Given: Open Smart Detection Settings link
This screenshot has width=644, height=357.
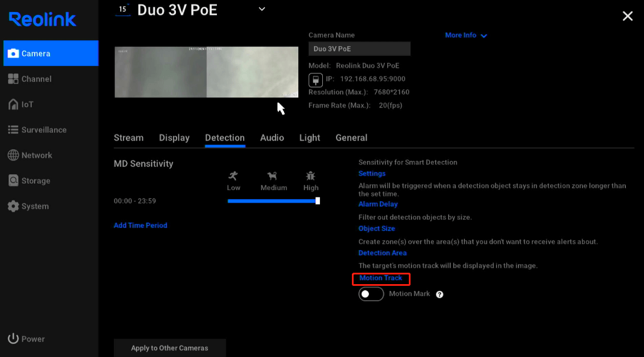Looking at the screenshot, I should 372,173.
